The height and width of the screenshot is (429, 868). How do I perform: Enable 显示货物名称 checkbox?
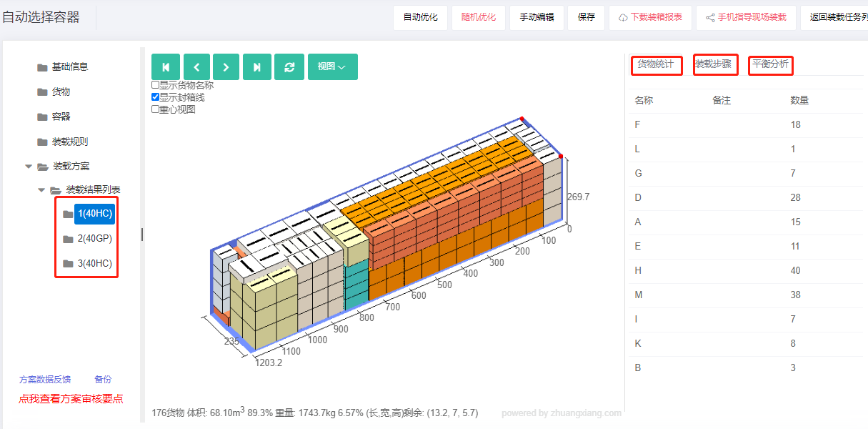[x=155, y=85]
